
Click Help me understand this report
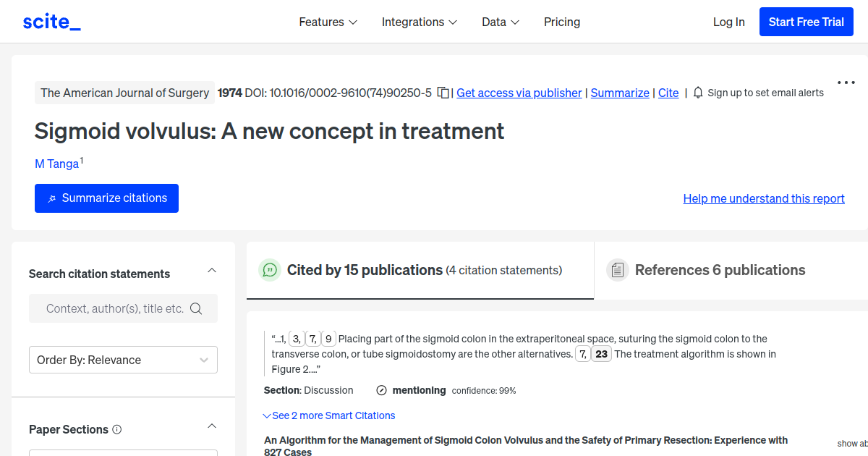coord(764,198)
